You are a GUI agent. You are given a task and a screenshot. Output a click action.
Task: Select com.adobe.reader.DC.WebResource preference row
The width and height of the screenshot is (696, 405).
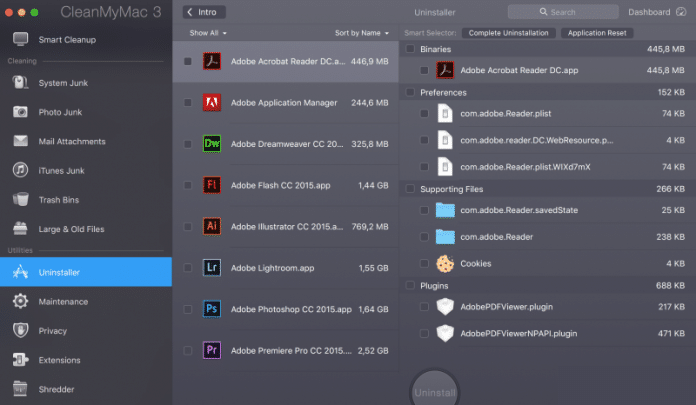[x=548, y=140]
